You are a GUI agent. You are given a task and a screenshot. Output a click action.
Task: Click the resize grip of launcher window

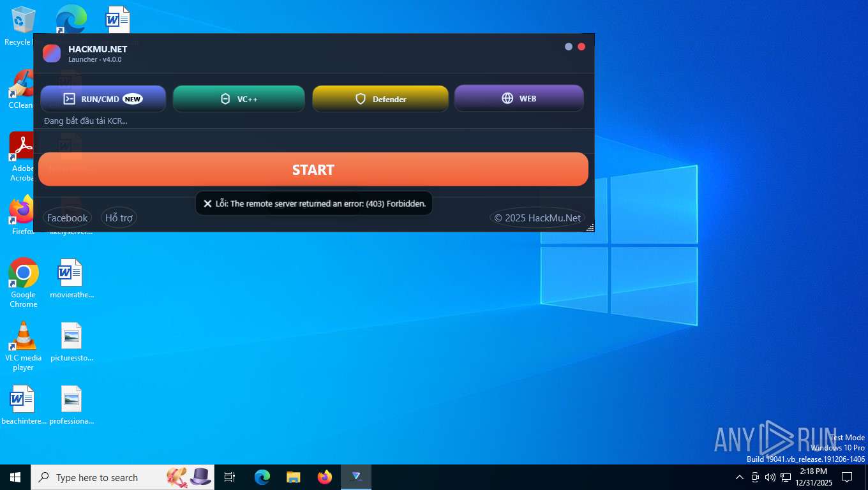click(590, 227)
